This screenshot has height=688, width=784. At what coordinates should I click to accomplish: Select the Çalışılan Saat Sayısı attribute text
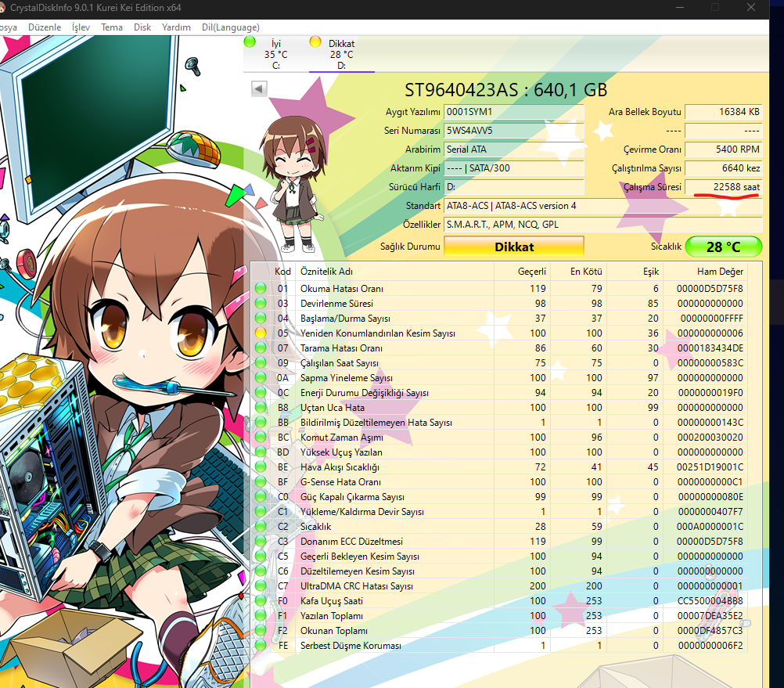click(339, 363)
